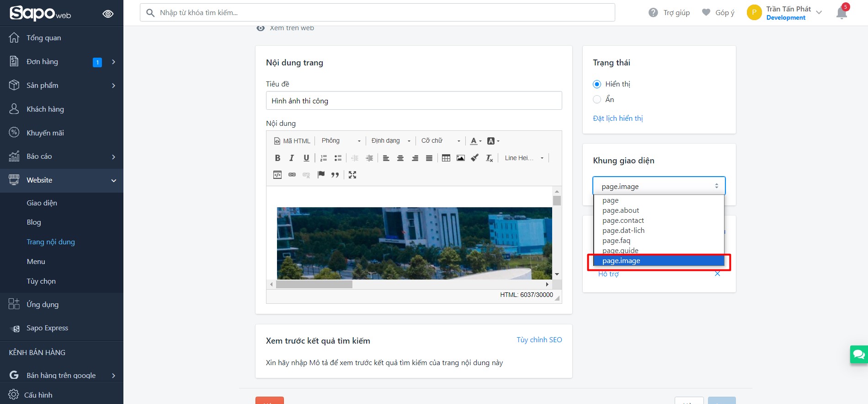Viewport: 868px width, 404px height.
Task: Click the Tiêu đề title input field
Action: (414, 101)
